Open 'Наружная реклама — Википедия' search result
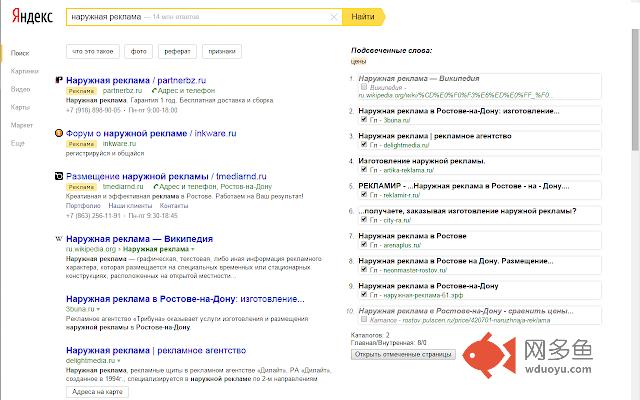The width and height of the screenshot is (640, 400). pos(139,239)
